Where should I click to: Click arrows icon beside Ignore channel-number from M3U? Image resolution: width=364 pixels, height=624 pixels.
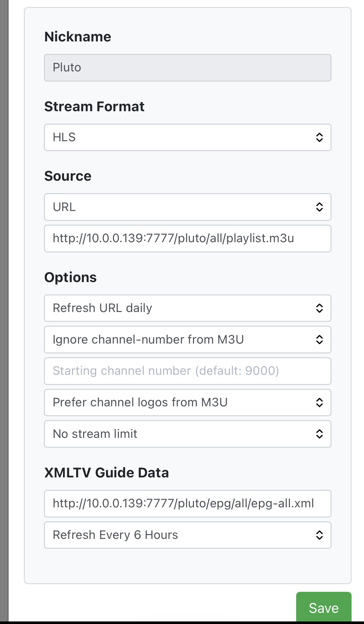[x=319, y=339]
